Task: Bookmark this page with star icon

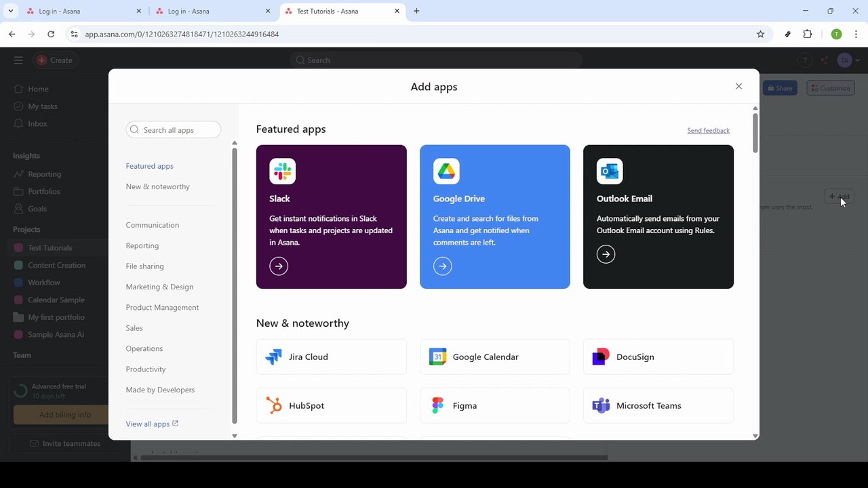Action: coord(760,34)
